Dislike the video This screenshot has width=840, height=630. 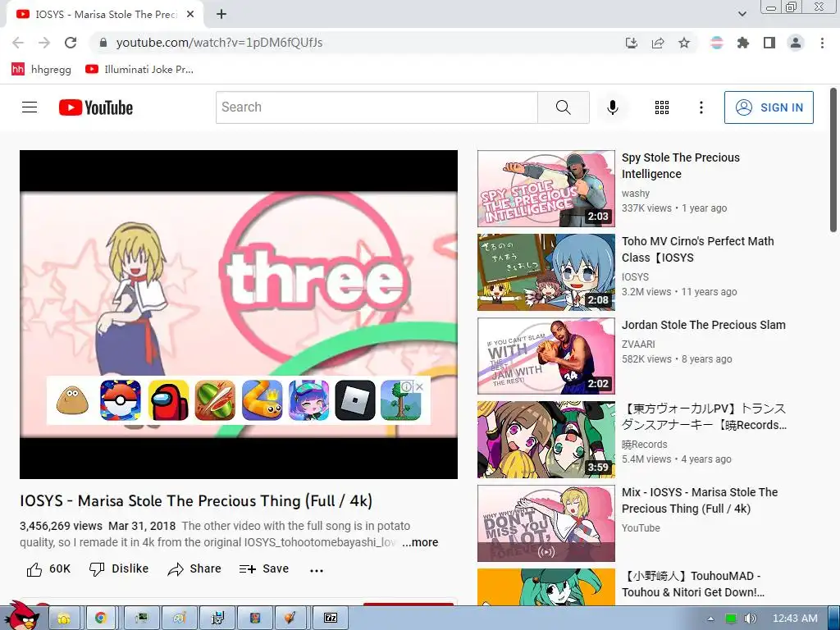[x=119, y=569]
